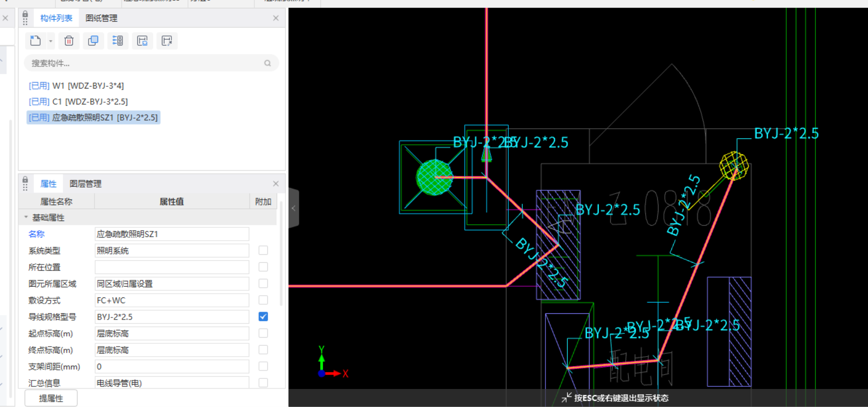Click the 附加 column header
This screenshot has width=868, height=407.
[263, 201]
